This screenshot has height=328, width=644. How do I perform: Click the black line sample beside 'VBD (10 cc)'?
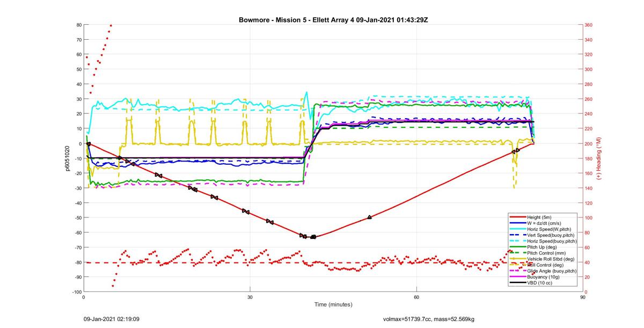click(x=518, y=282)
